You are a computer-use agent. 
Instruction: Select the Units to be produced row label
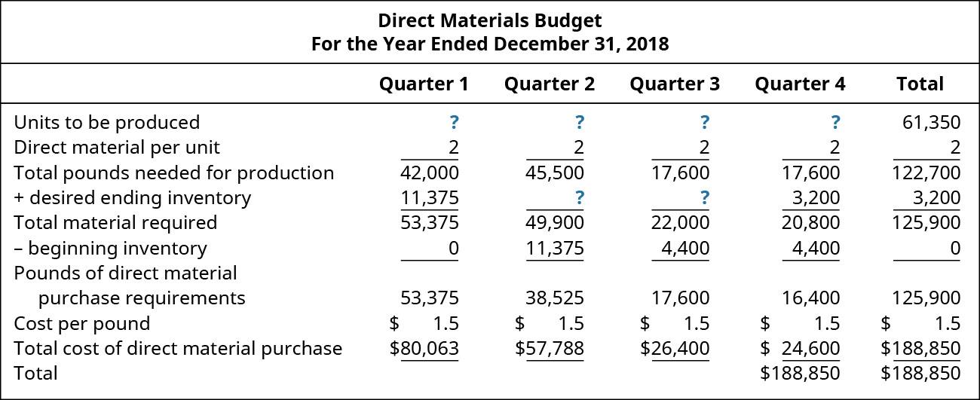(x=107, y=122)
